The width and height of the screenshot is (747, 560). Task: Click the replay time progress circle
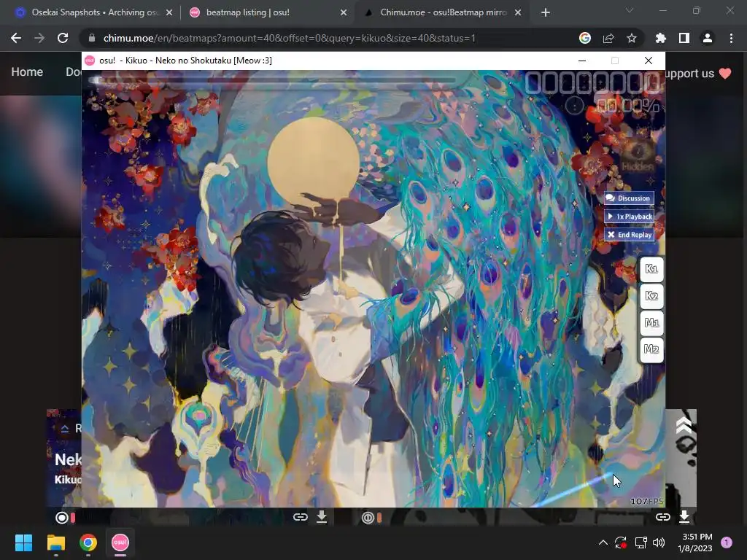click(x=575, y=106)
